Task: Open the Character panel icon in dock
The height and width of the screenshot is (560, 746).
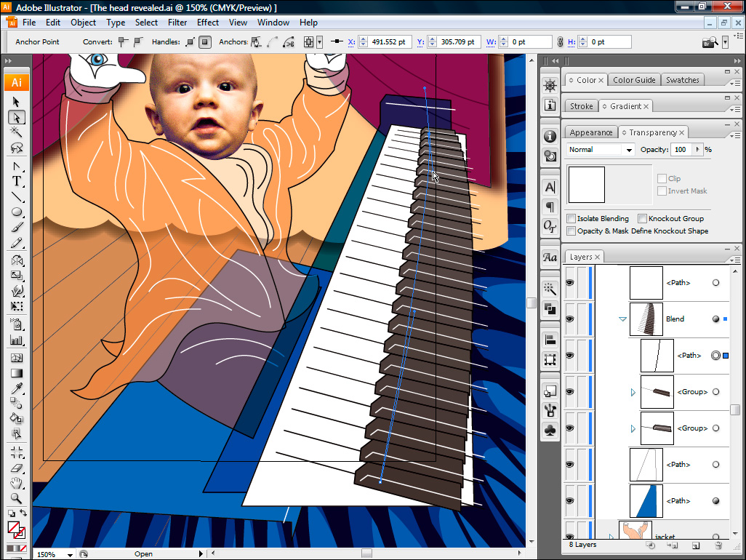Action: pos(550,187)
